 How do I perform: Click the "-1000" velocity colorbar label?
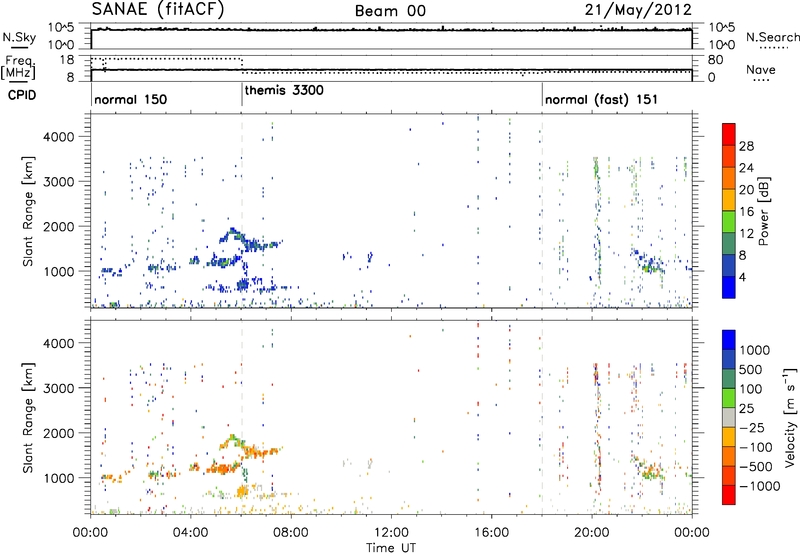pyautogui.click(x=759, y=486)
